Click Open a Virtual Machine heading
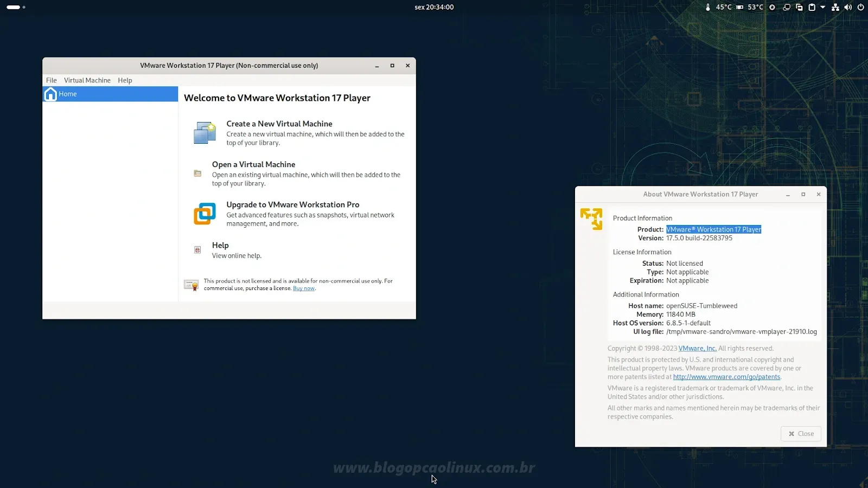 (253, 164)
